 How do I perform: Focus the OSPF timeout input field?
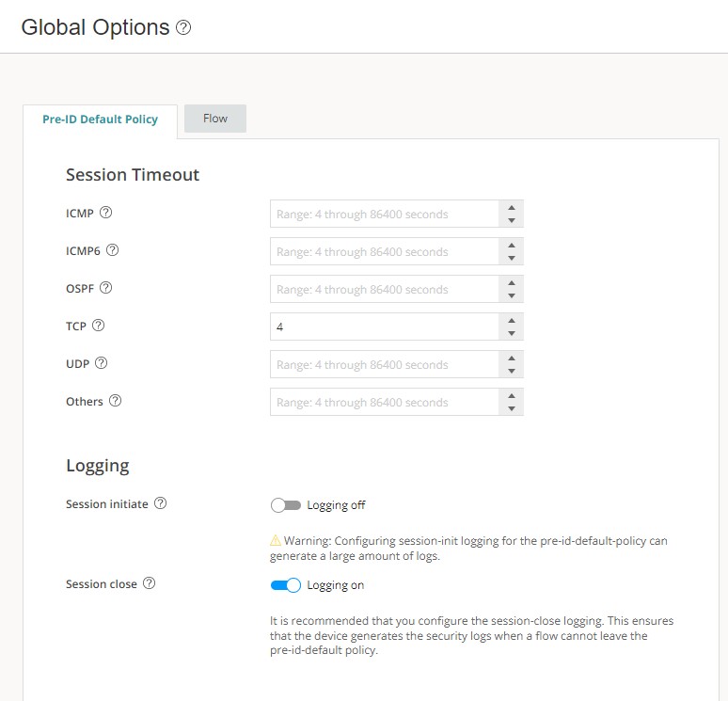(384, 289)
